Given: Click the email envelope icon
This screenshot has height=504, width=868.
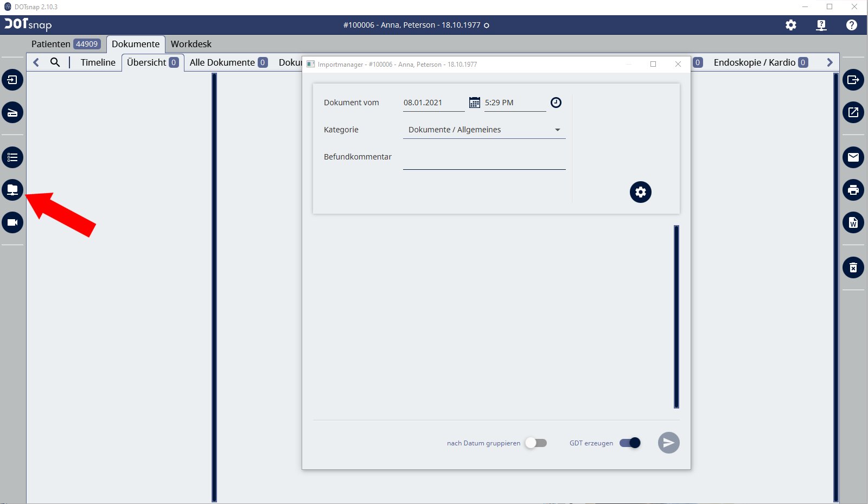Looking at the screenshot, I should tap(853, 157).
